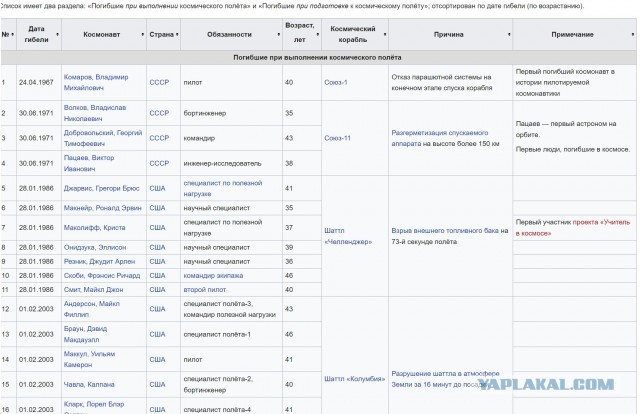Sort by Космический корабль column arrow
The height and width of the screenshot is (414, 640).
(385, 34)
